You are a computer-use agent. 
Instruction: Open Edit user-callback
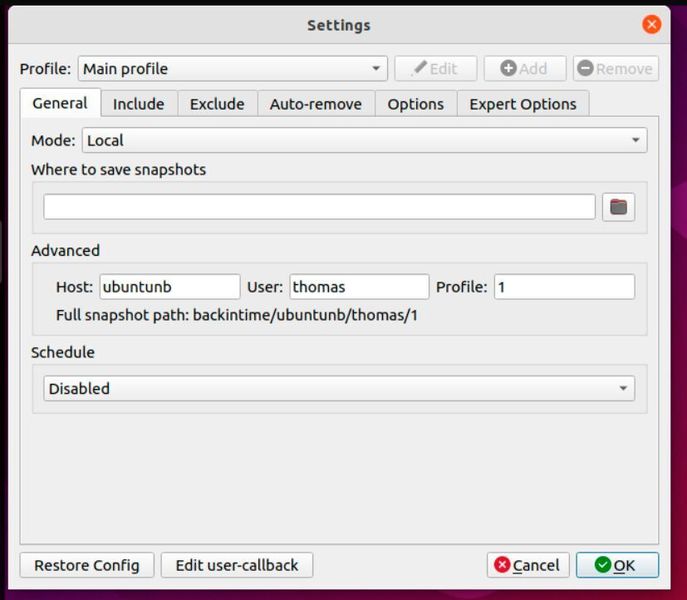pyautogui.click(x=237, y=565)
